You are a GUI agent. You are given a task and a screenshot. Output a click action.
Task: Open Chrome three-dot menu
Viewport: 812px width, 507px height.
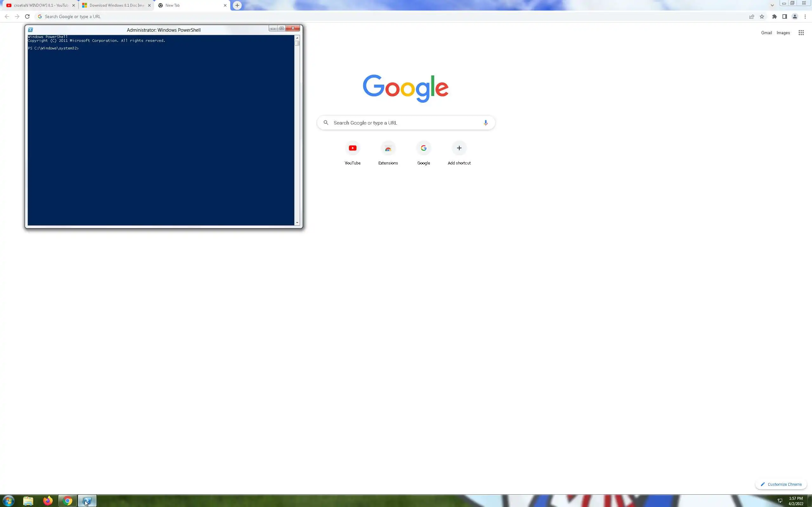tap(805, 16)
